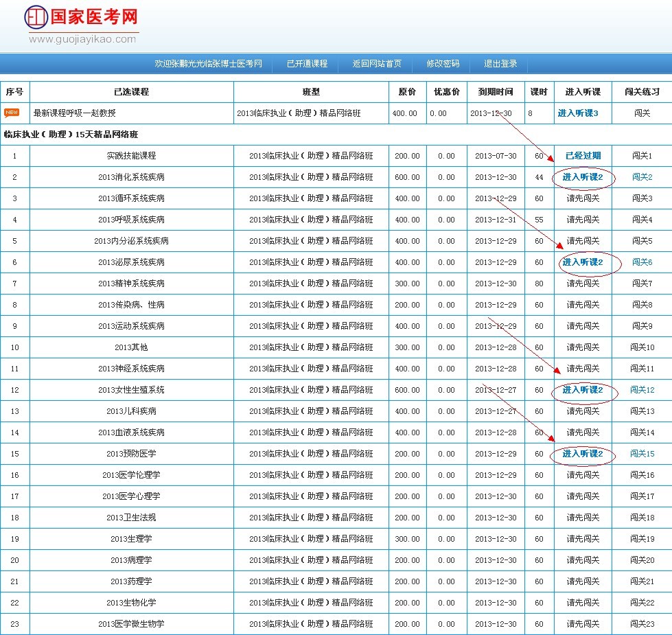The height and width of the screenshot is (635, 672).
Task: Click 请先闯关 for 2013循环系统疾病
Action: pos(583,198)
